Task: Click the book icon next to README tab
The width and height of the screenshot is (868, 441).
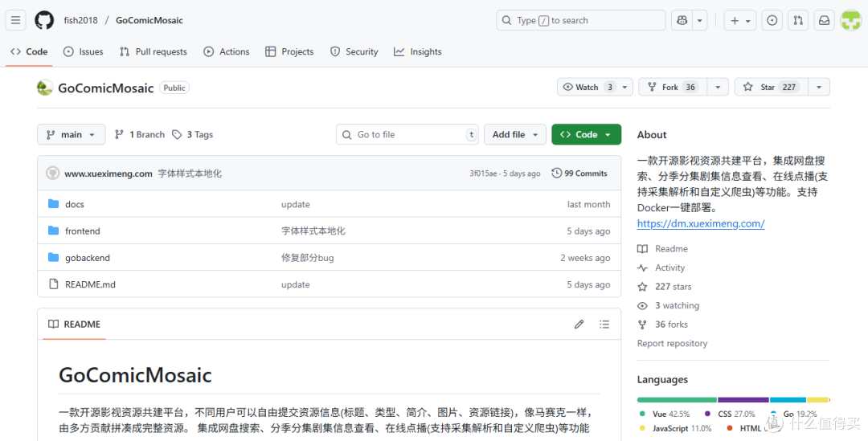Action: pos(53,325)
